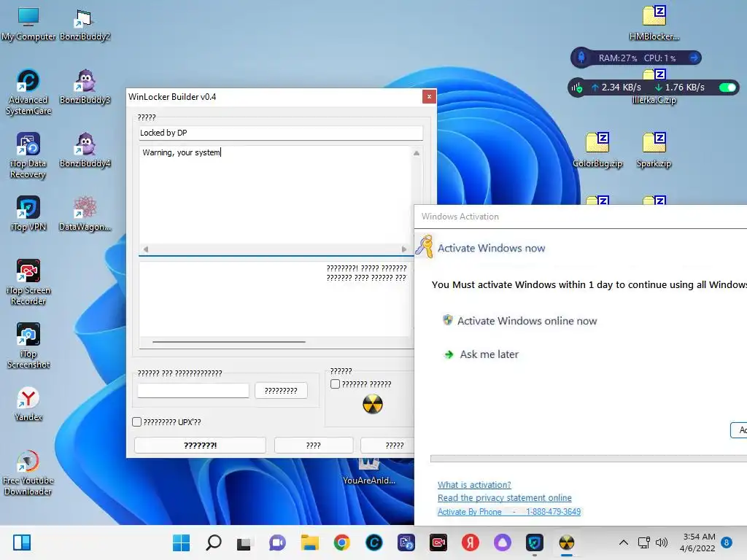747x560 pixels.
Task: Launch Yandex browser desktop shortcut
Action: click(28, 404)
